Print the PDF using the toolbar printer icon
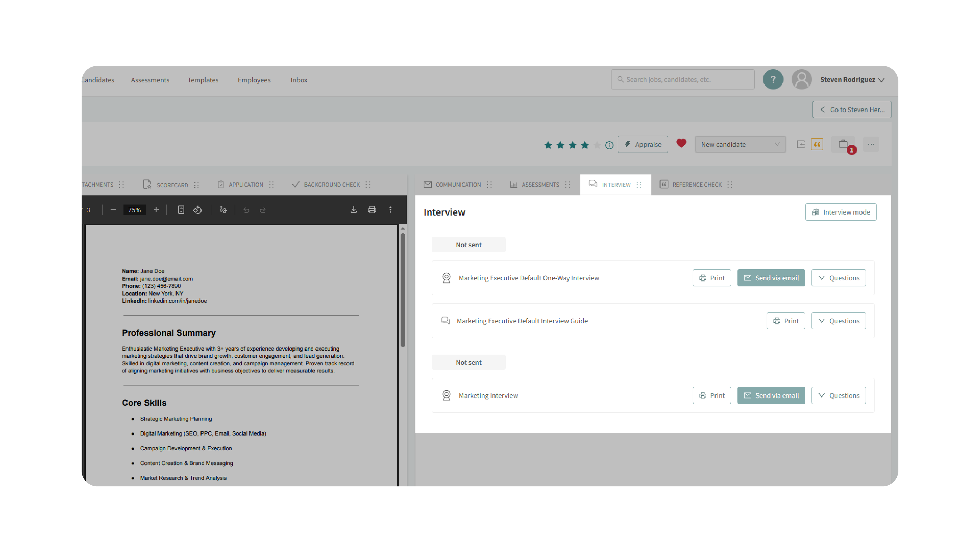The width and height of the screenshot is (980, 552). coord(372,210)
